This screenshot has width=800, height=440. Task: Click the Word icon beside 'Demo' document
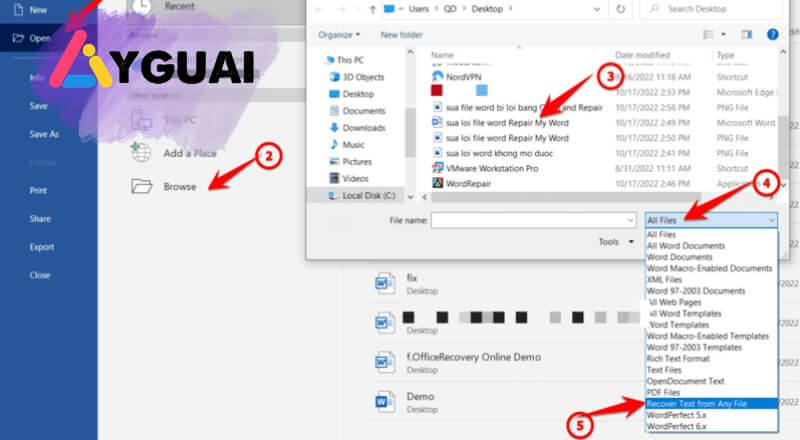(384, 402)
